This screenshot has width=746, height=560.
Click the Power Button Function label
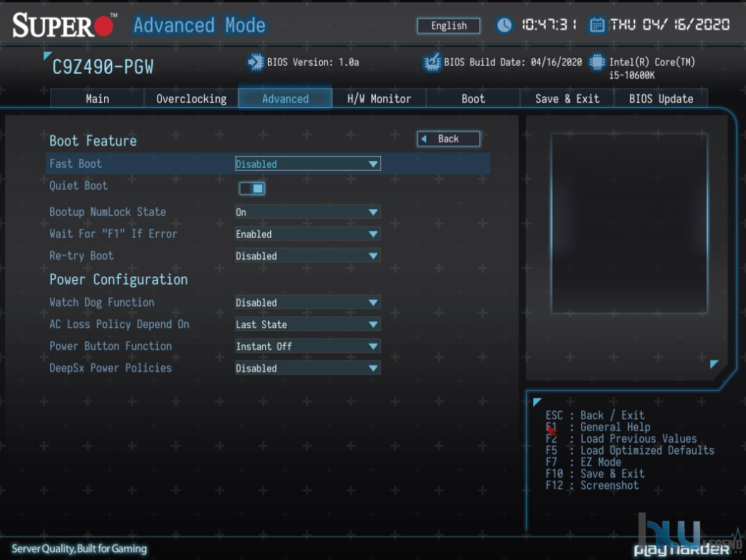click(110, 346)
